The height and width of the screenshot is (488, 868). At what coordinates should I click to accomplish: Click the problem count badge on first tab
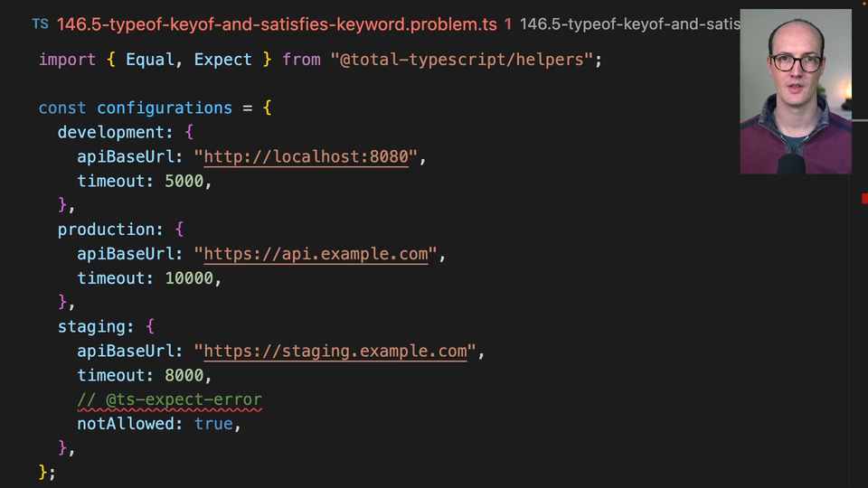pos(508,24)
